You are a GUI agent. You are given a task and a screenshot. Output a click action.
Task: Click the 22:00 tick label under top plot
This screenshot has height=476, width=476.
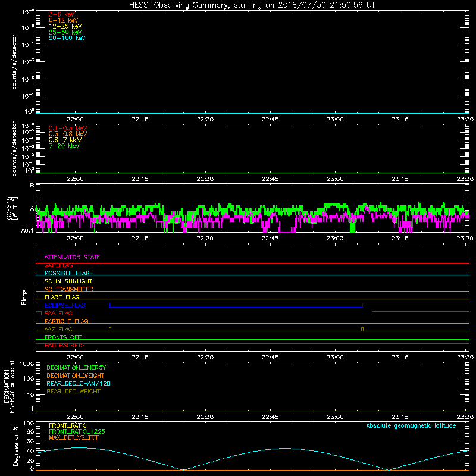[x=75, y=120]
